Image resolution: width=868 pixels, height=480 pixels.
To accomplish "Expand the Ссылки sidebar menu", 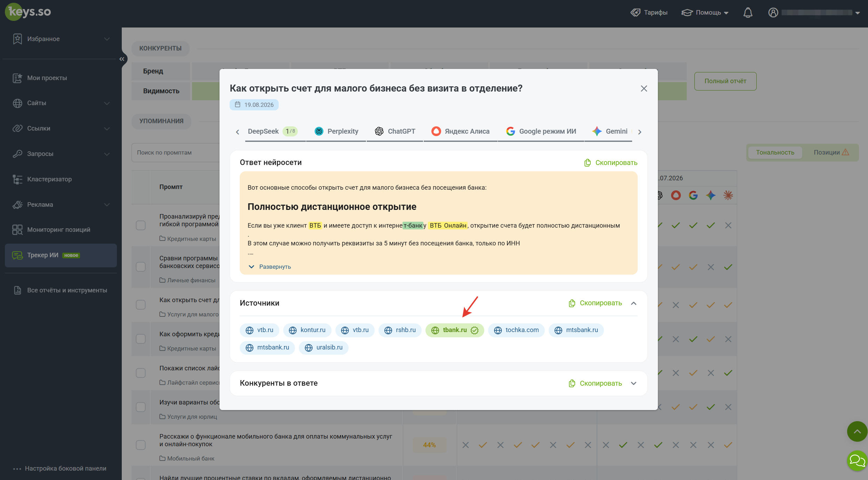I will pyautogui.click(x=61, y=128).
